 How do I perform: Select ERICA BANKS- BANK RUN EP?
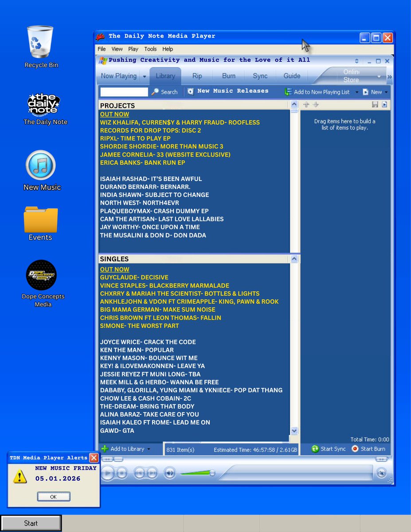pyautogui.click(x=142, y=162)
